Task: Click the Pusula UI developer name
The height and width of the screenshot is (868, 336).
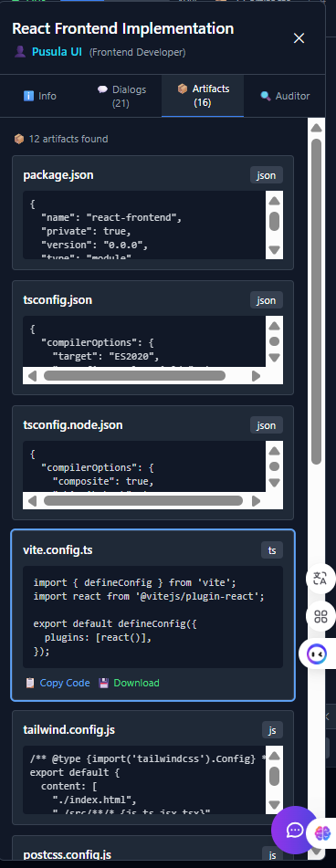Action: point(58,52)
